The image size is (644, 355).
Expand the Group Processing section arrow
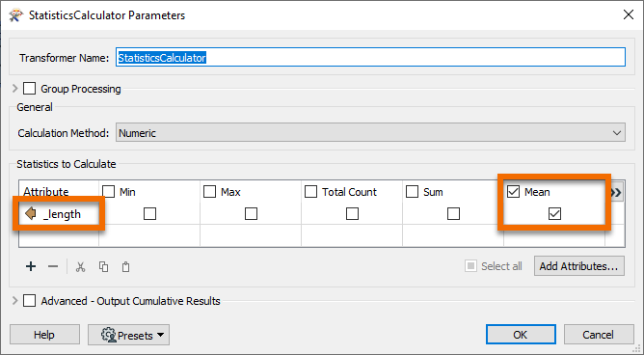[x=15, y=89]
